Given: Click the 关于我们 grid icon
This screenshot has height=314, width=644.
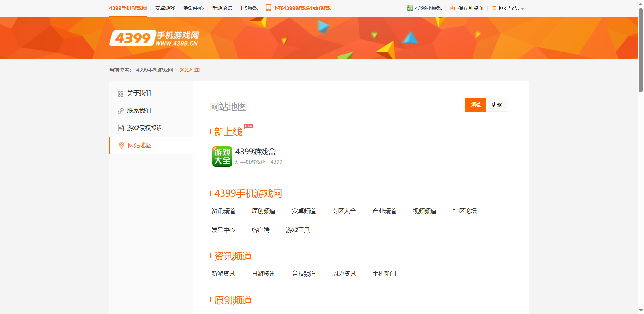Looking at the screenshot, I should click(x=121, y=94).
